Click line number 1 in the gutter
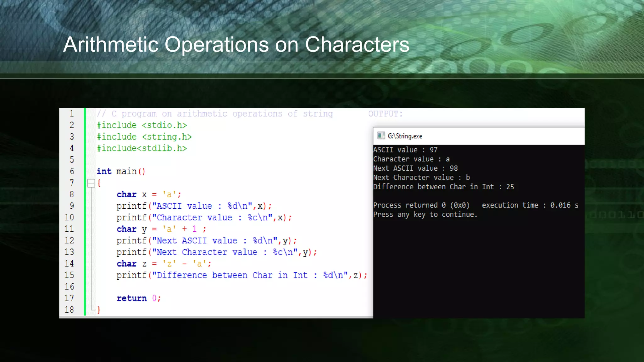 point(72,113)
